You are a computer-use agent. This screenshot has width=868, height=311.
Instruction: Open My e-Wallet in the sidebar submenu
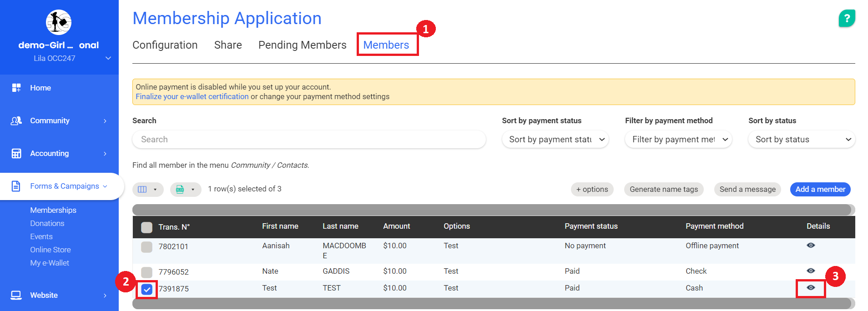(50, 263)
